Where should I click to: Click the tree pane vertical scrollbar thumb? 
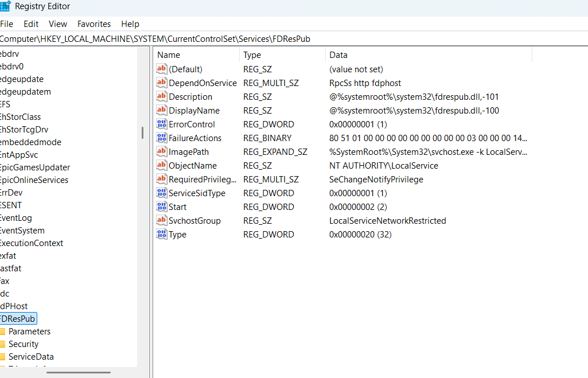tap(142, 133)
